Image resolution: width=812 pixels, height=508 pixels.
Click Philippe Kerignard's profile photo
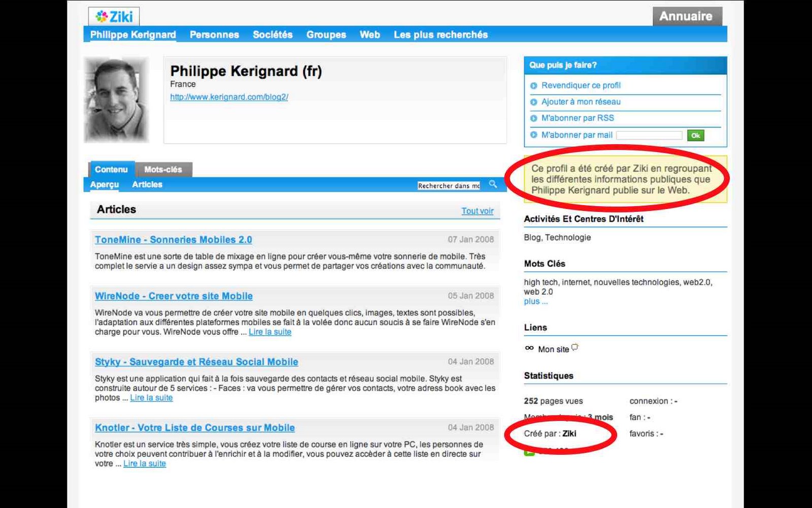116,100
